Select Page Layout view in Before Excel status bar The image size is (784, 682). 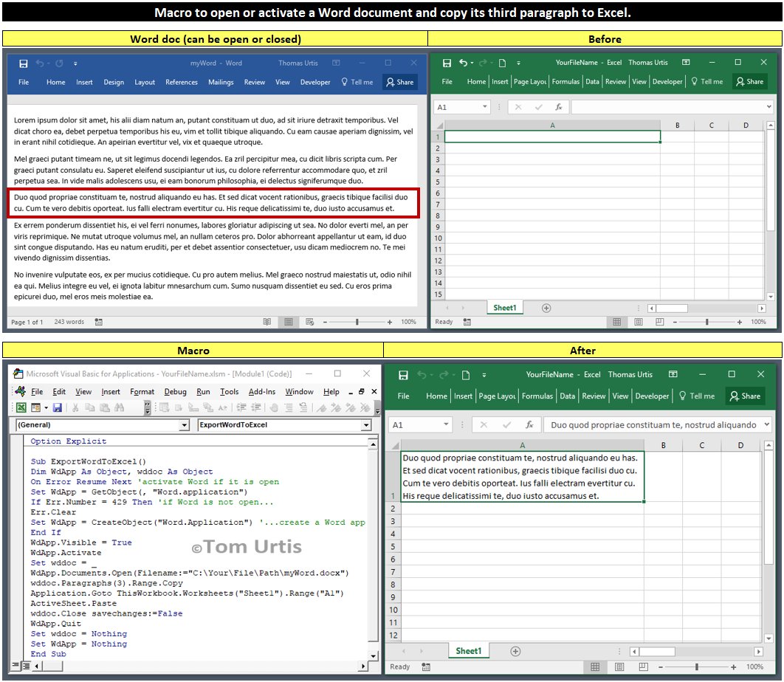click(x=639, y=322)
